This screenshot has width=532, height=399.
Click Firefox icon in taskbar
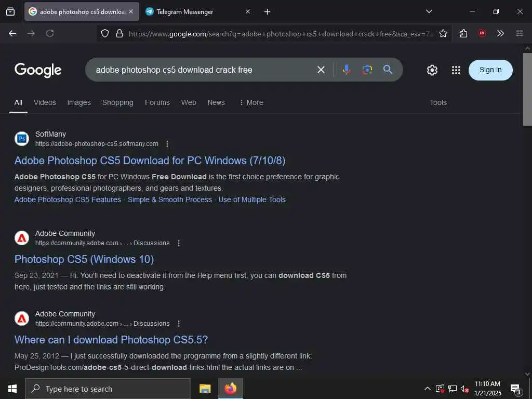(230, 389)
